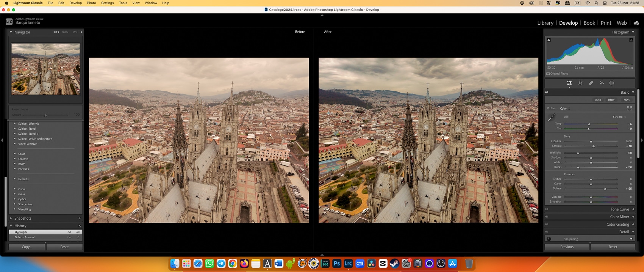This screenshot has height=272, width=644.
Task: Click the Sharpening warning alert icon
Action: click(x=549, y=239)
